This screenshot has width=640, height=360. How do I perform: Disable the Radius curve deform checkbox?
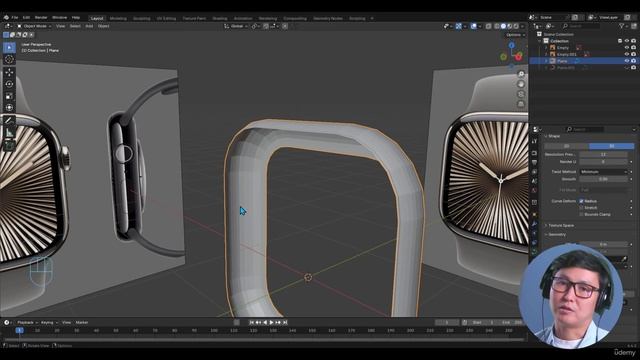click(581, 201)
